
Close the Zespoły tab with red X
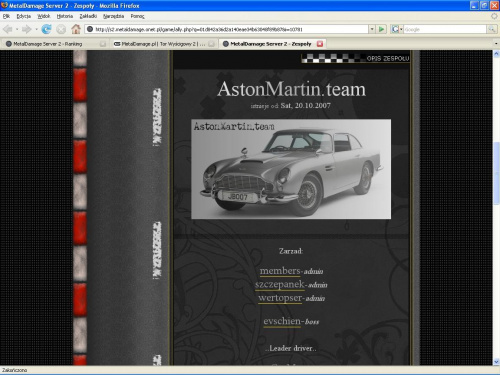[320, 44]
